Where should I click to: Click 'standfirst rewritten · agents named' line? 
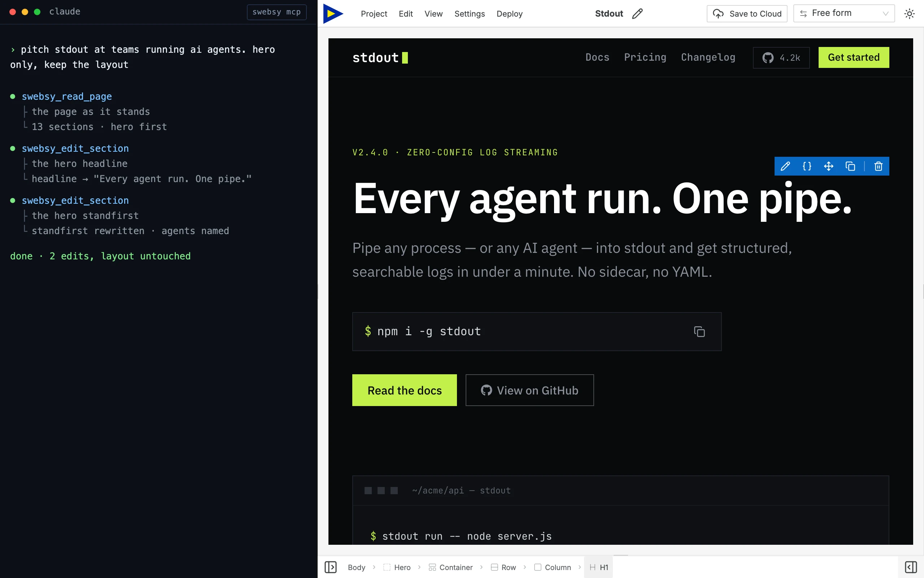pyautogui.click(x=130, y=231)
